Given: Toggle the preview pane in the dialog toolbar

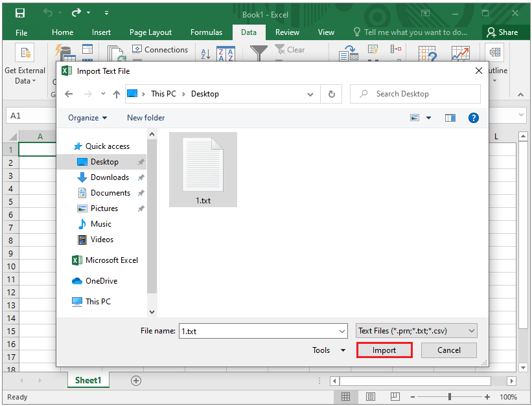Looking at the screenshot, I should point(450,117).
